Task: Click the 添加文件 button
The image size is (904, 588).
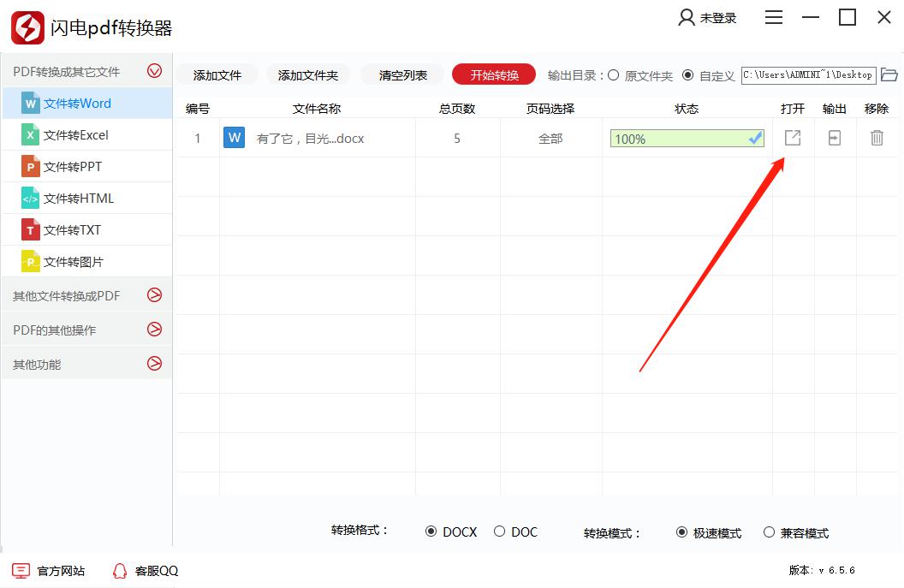Action: coord(217,75)
